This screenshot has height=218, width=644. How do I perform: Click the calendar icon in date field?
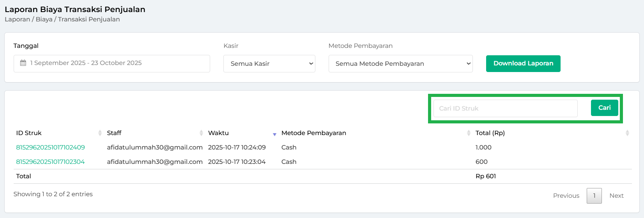pos(23,63)
